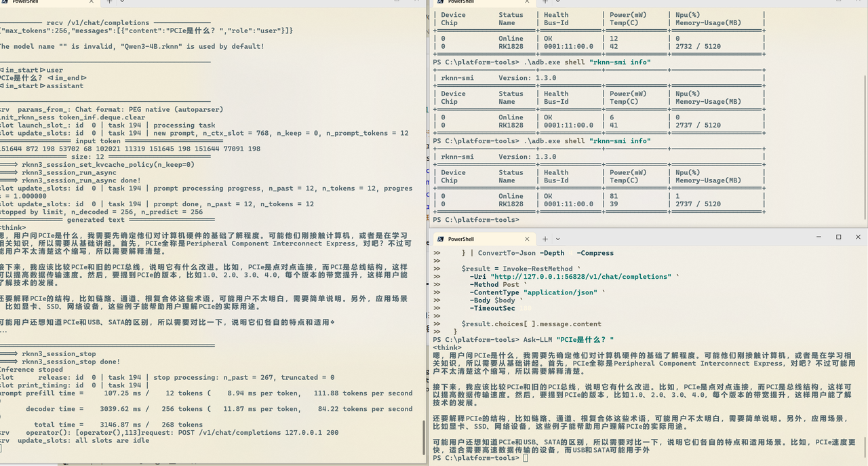Image resolution: width=868 pixels, height=466 pixels.
Task: Open a new tab in the bottom-right PowerShell window
Action: coord(546,239)
